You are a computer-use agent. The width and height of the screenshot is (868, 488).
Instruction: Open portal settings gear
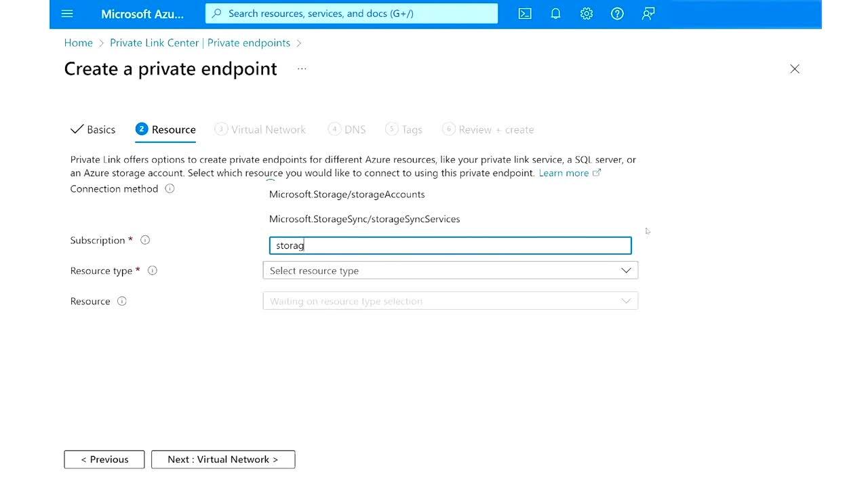(587, 14)
